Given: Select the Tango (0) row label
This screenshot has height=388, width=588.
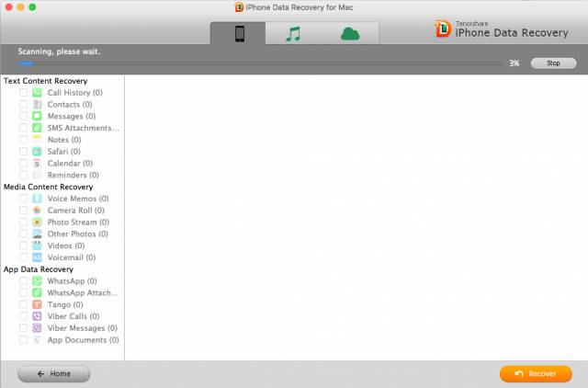Looking at the screenshot, I should pyautogui.click(x=65, y=304).
